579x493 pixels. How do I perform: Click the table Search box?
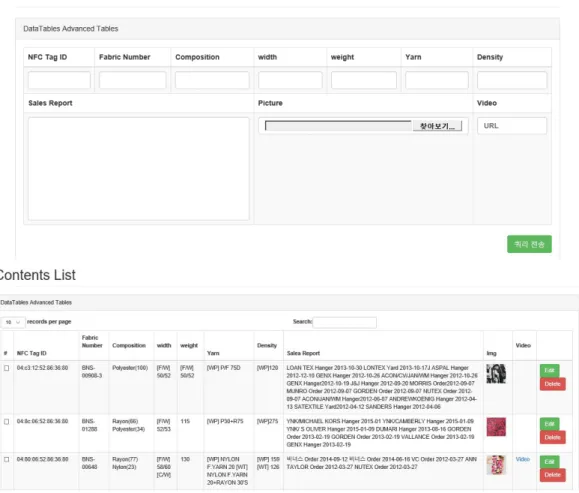[x=345, y=322]
